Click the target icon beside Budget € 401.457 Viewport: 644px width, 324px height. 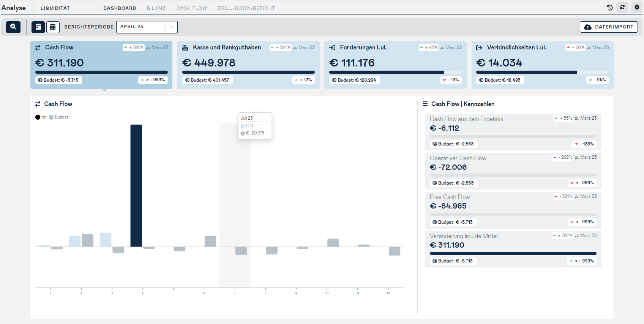click(x=187, y=80)
